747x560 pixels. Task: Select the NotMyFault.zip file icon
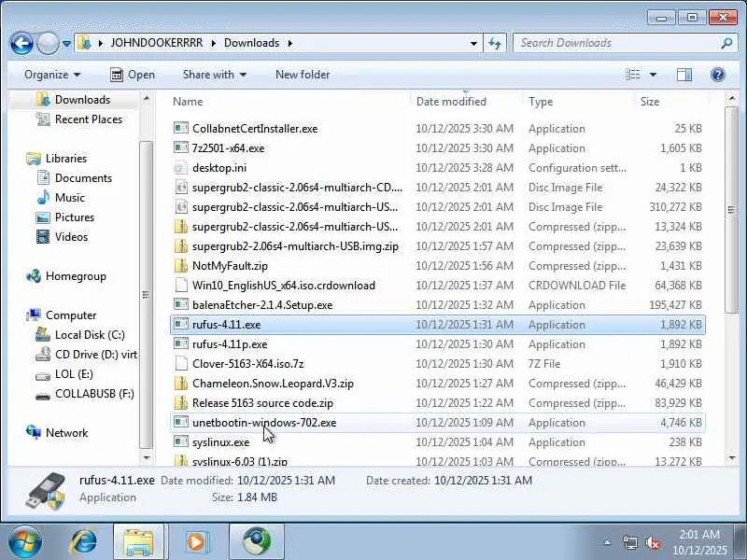pyautogui.click(x=181, y=265)
